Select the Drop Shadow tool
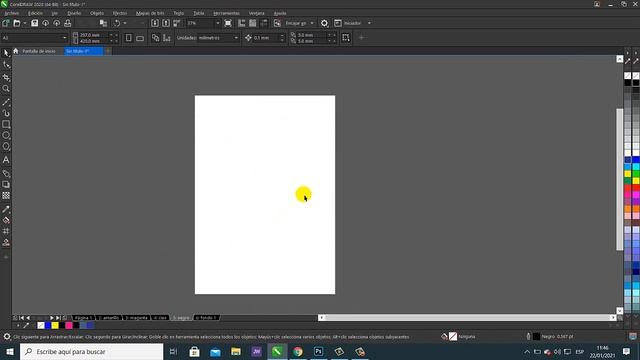 [x=6, y=184]
